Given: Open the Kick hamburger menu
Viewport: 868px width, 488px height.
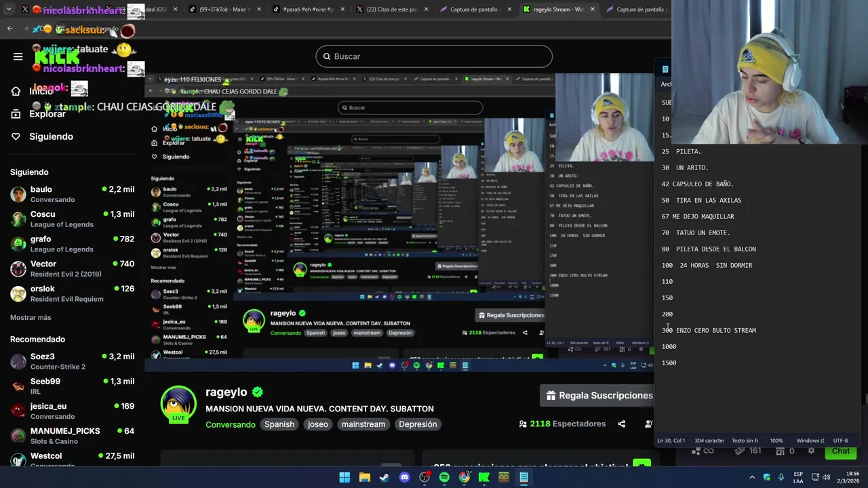Looking at the screenshot, I should point(18,57).
